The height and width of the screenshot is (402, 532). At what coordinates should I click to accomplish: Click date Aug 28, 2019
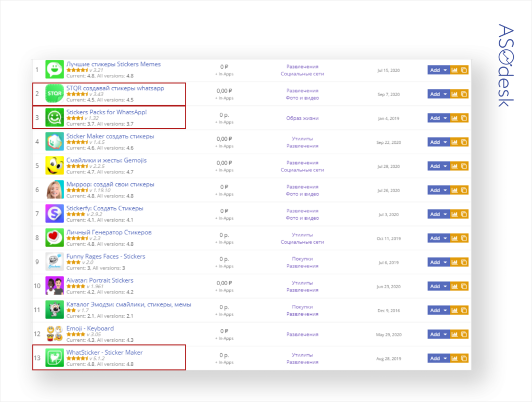click(x=389, y=358)
